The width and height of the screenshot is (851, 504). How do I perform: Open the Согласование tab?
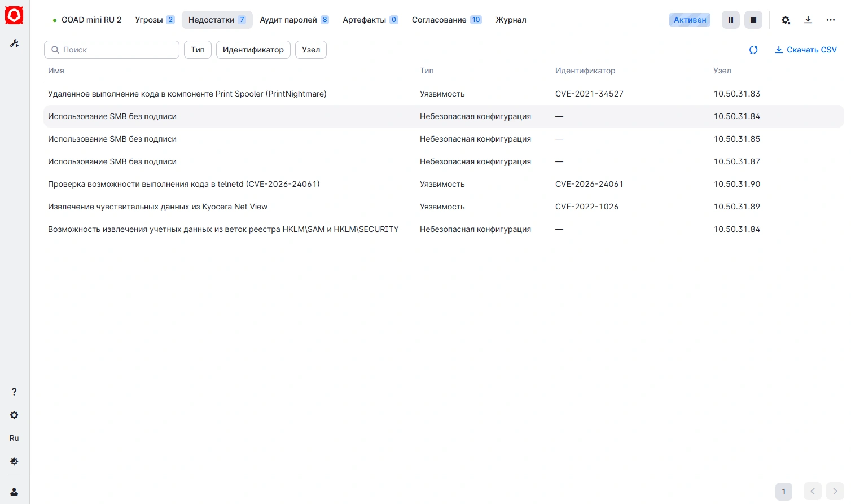446,20
